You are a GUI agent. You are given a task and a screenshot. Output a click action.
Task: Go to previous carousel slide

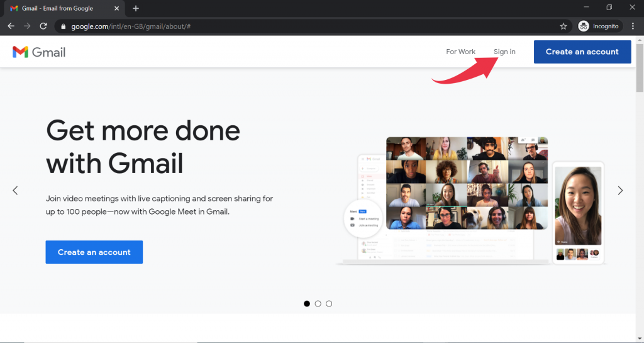pos(15,191)
